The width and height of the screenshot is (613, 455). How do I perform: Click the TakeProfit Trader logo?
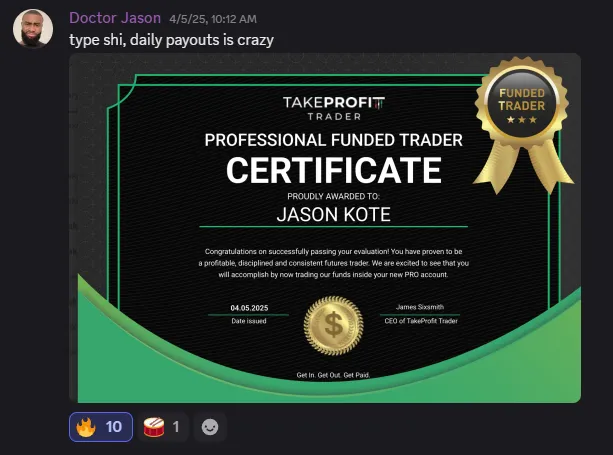coord(333,107)
